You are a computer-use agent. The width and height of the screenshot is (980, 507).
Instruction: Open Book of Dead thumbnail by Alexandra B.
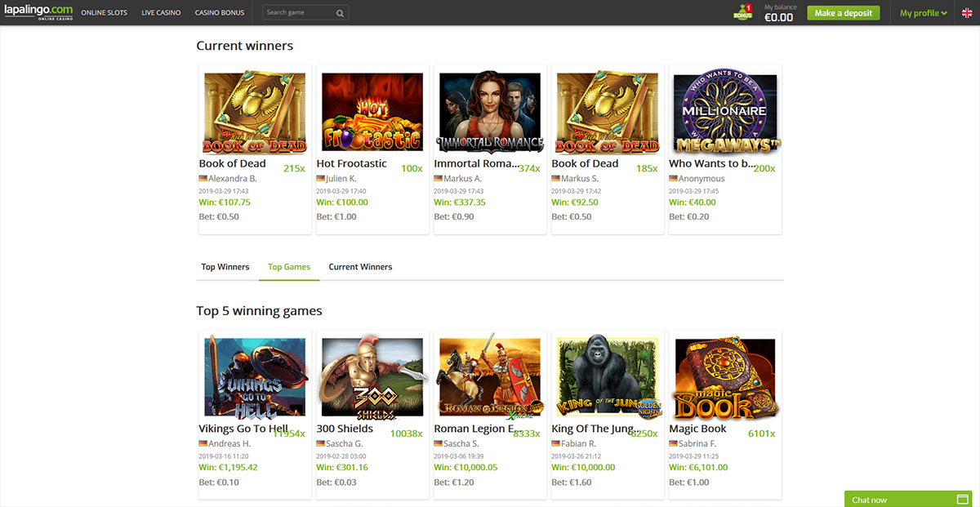(255, 113)
